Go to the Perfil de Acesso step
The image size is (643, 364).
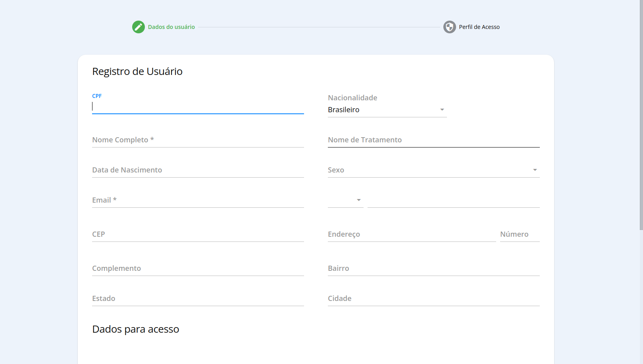(479, 27)
